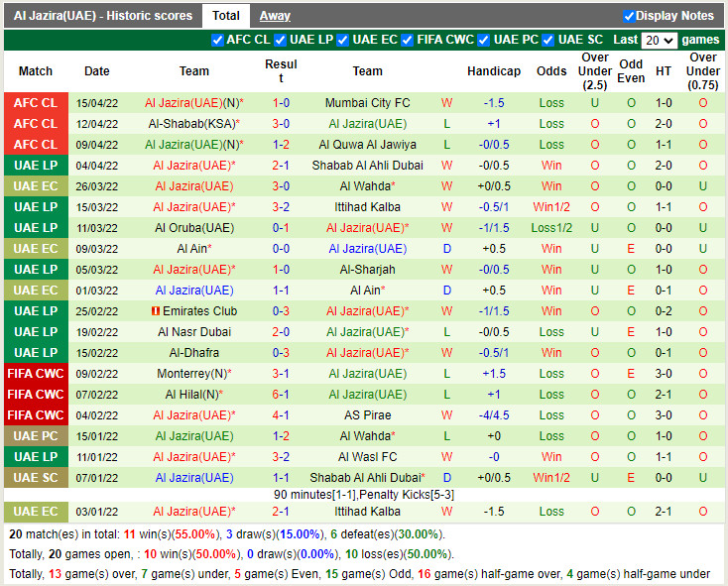This screenshot has height=586, width=728.
Task: Toggle the UAE PC competition filter
Action: click(x=484, y=41)
